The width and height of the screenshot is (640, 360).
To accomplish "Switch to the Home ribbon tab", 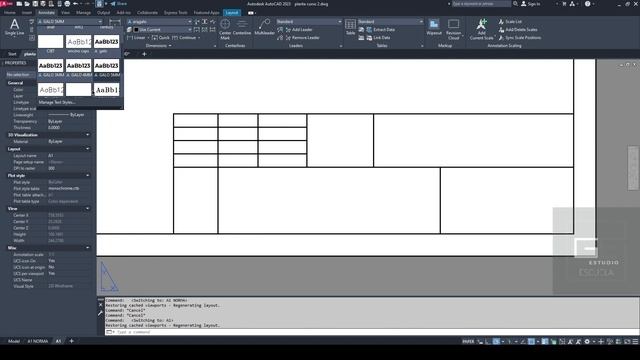I will click(10, 13).
